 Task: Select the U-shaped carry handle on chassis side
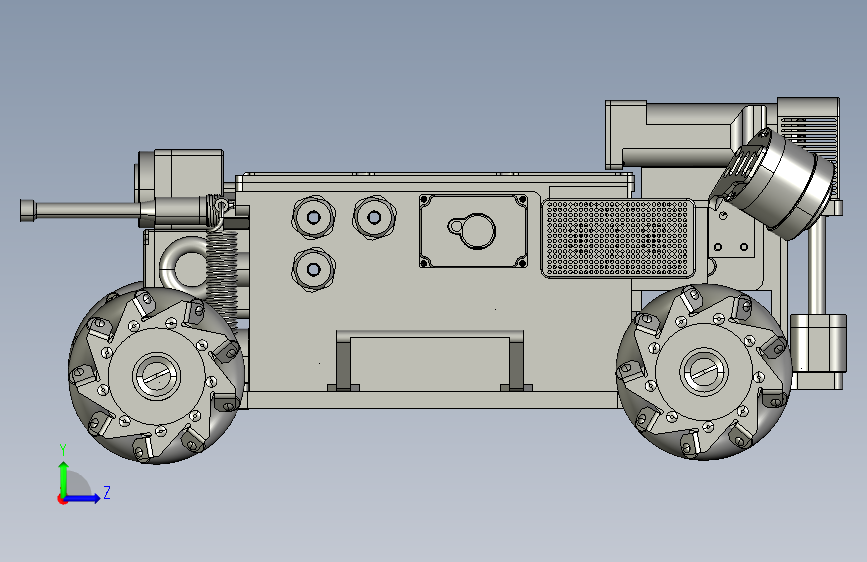[x=430, y=361]
